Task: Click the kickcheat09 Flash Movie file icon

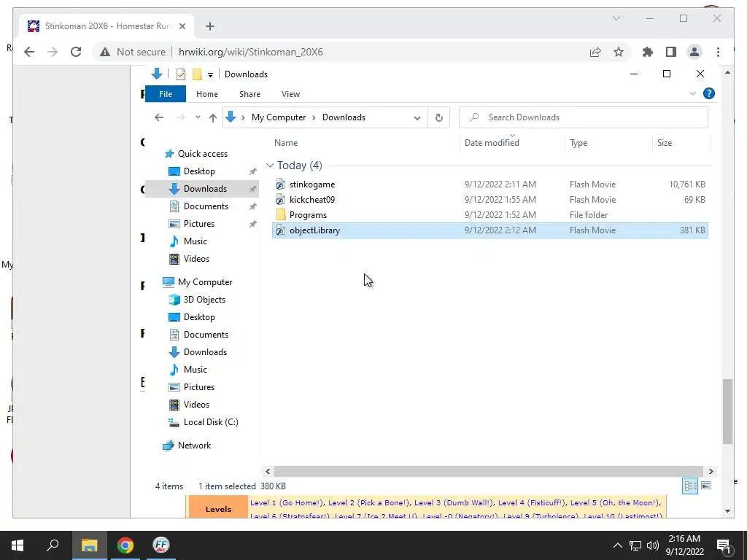Action: pos(281,200)
